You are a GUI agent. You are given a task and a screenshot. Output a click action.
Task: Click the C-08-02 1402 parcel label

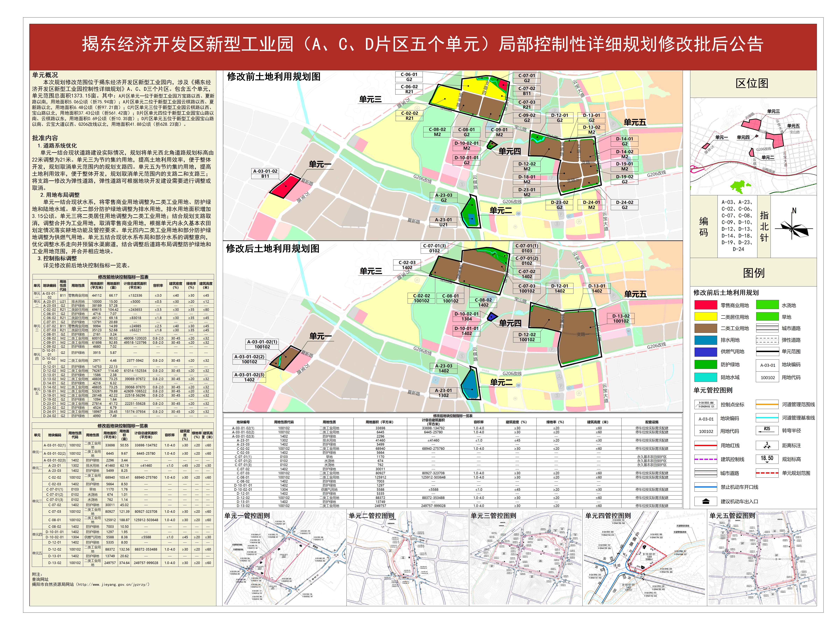pyautogui.click(x=483, y=303)
